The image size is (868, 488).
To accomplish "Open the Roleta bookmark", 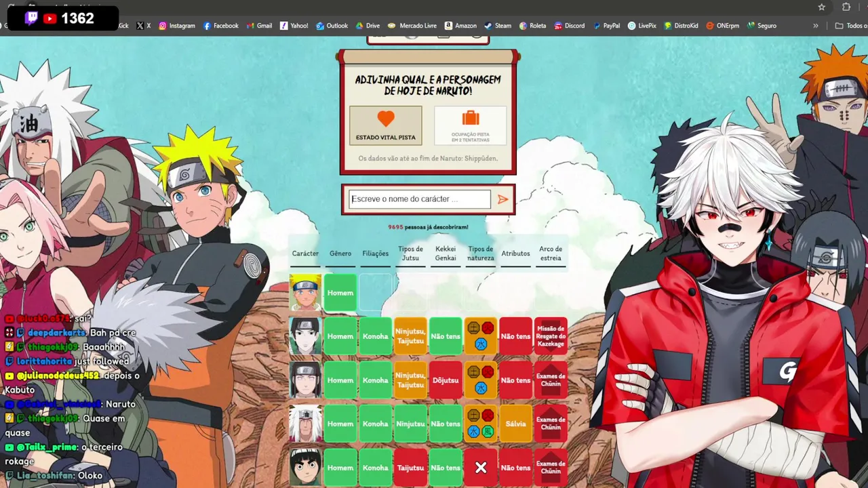I will pyautogui.click(x=532, y=26).
